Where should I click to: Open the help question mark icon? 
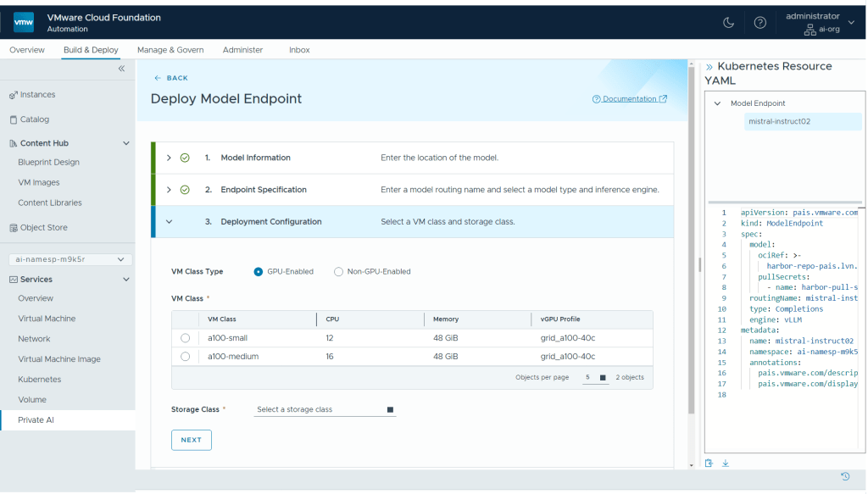pyautogui.click(x=760, y=23)
